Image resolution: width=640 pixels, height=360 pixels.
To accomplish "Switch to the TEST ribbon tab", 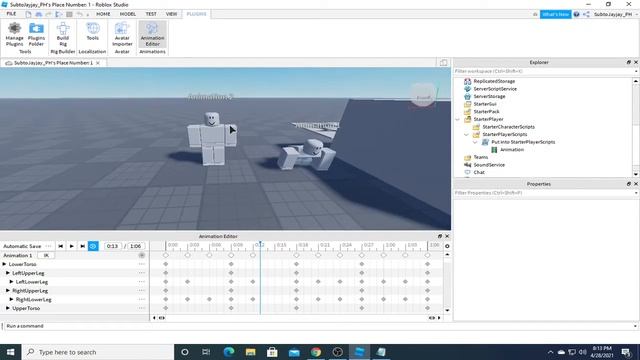I will click(x=151, y=14).
